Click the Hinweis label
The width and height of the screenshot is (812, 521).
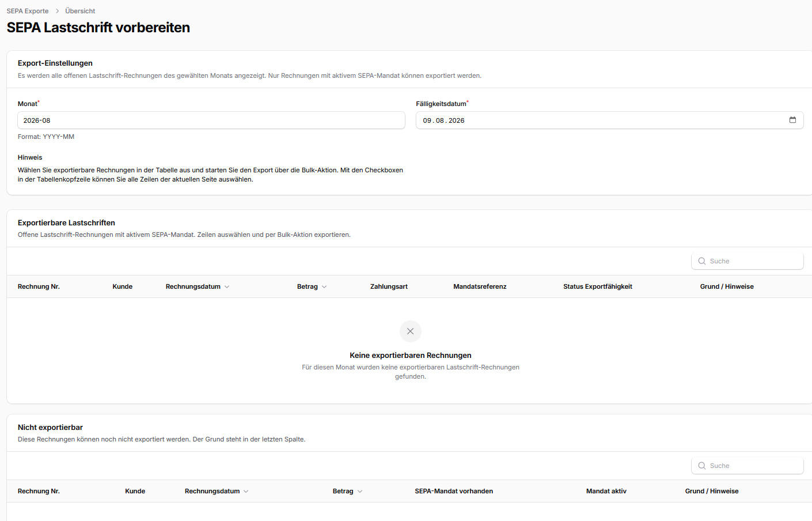30,157
